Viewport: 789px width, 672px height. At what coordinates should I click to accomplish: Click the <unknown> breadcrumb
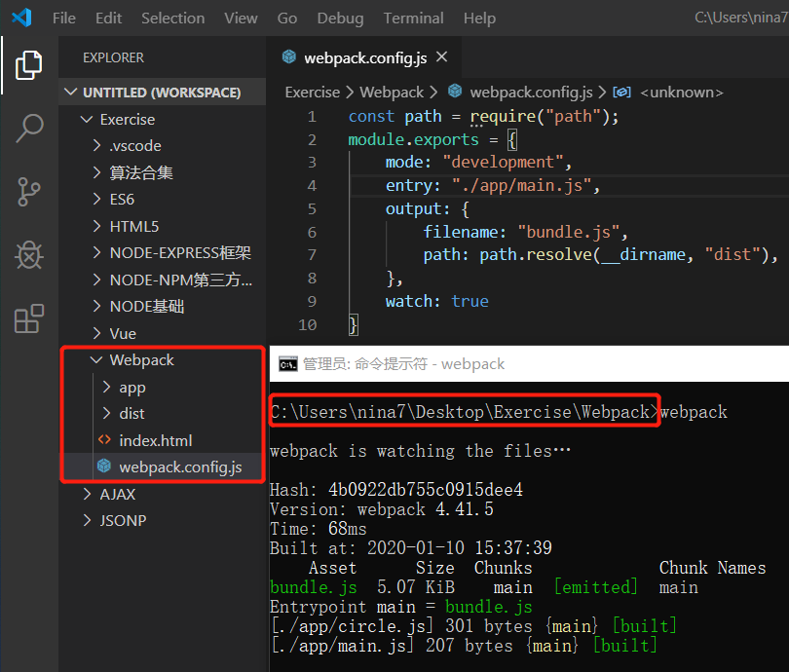pos(681,93)
